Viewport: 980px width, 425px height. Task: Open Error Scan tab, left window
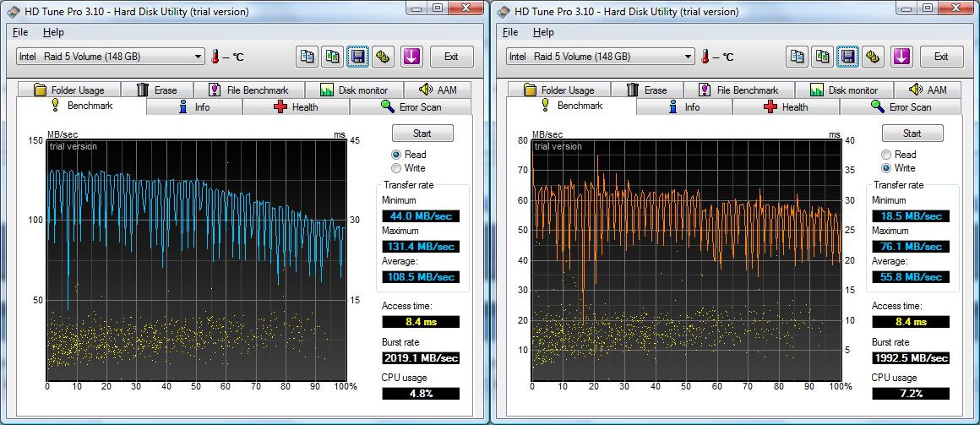tap(411, 106)
